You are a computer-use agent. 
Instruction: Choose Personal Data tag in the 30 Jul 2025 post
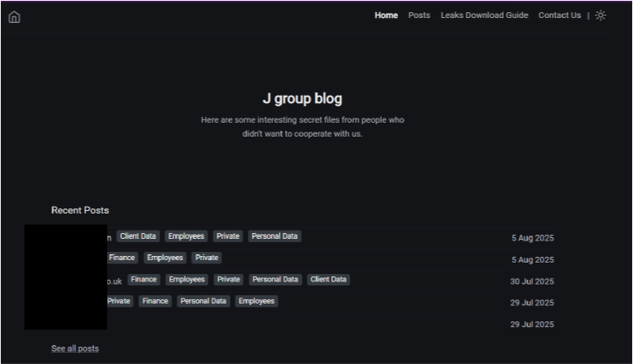[x=275, y=280]
